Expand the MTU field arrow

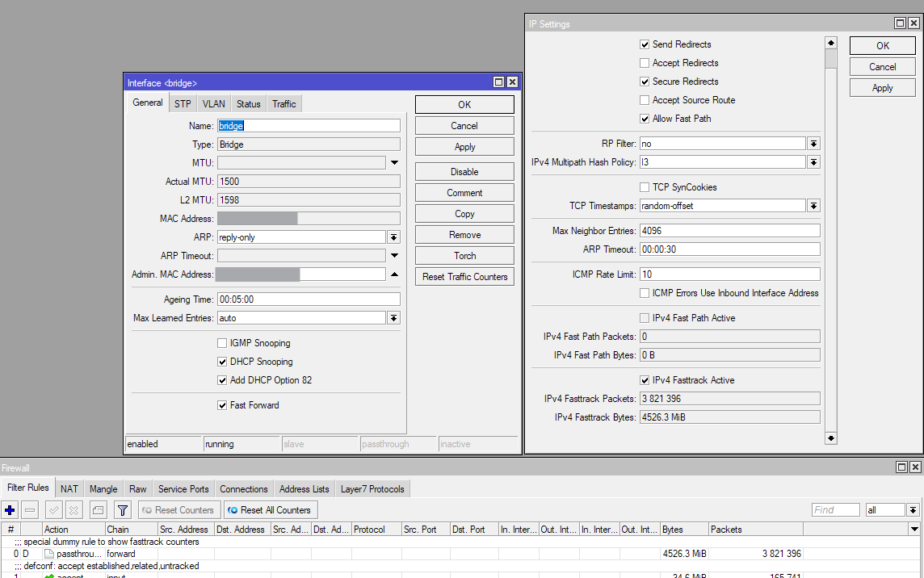394,162
